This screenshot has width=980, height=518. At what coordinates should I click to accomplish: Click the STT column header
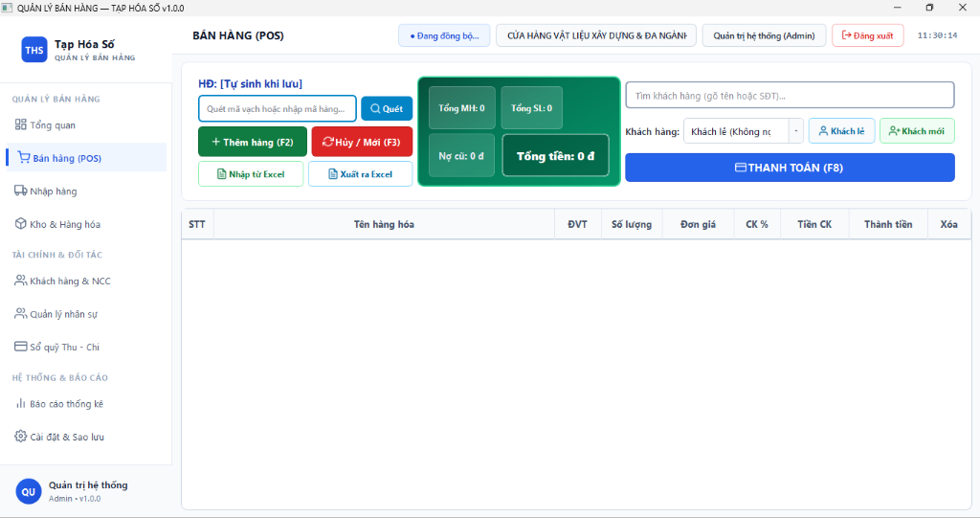pos(197,224)
